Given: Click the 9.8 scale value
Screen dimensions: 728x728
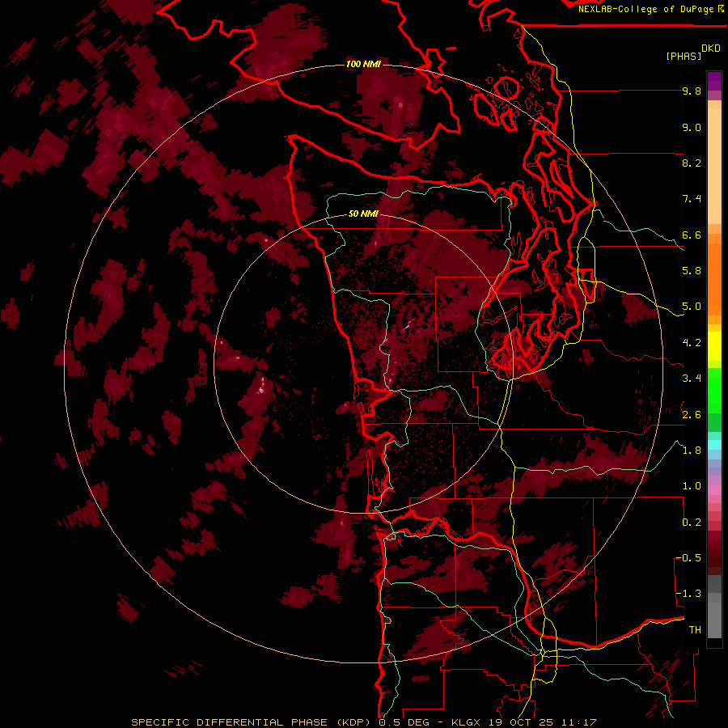Looking at the screenshot, I should [692, 91].
